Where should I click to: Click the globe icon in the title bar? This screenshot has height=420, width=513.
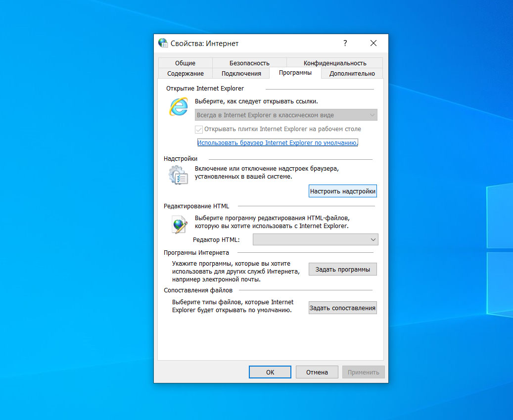[x=163, y=43]
